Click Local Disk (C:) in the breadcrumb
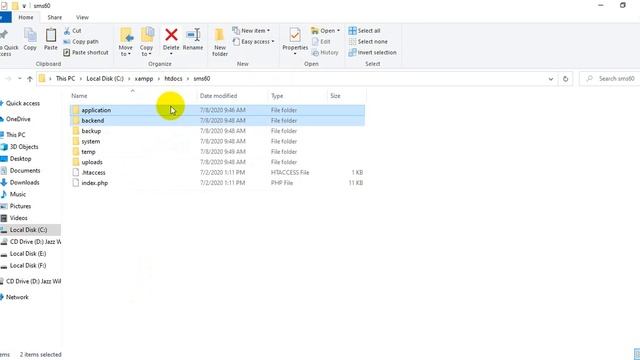This screenshot has width=640, height=360. pyautogui.click(x=105, y=79)
